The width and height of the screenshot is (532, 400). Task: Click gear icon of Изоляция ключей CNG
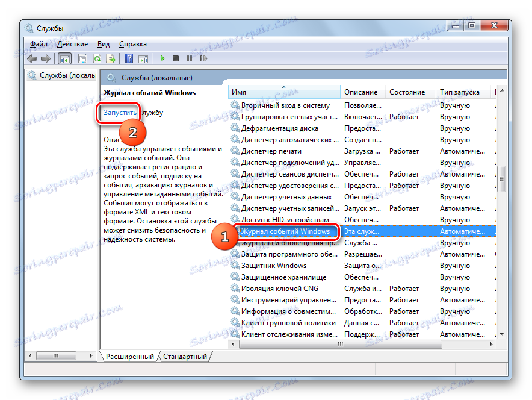click(x=235, y=289)
